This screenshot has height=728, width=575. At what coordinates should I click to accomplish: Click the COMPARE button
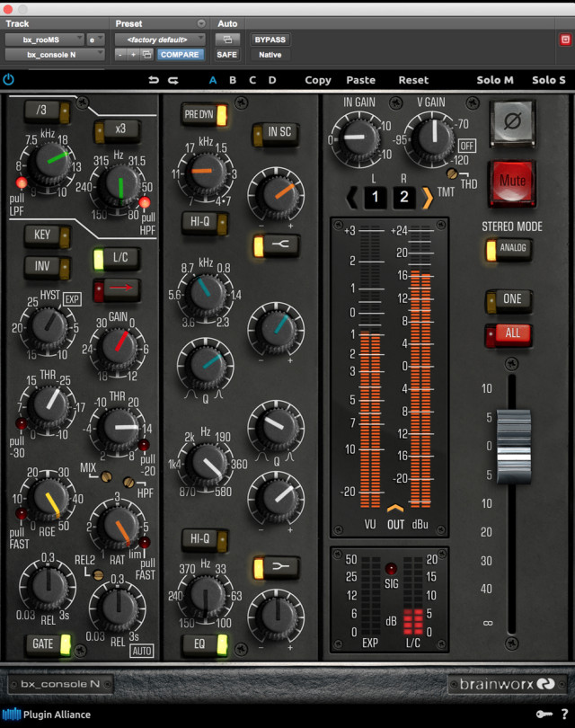[x=180, y=55]
